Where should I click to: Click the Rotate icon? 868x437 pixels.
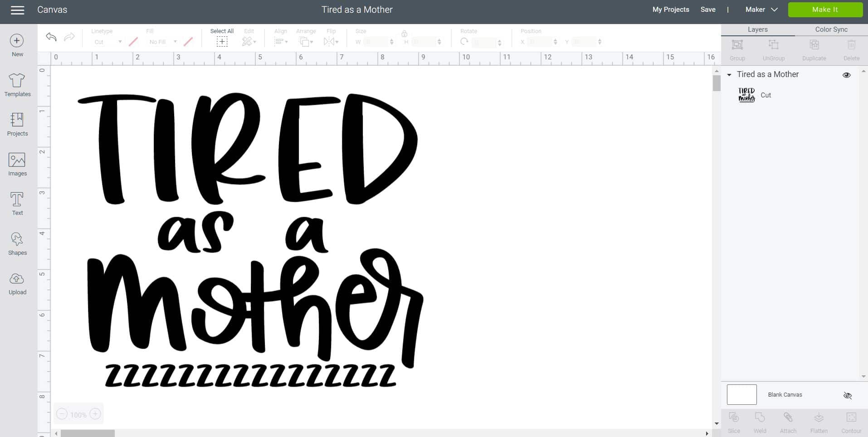tap(464, 42)
